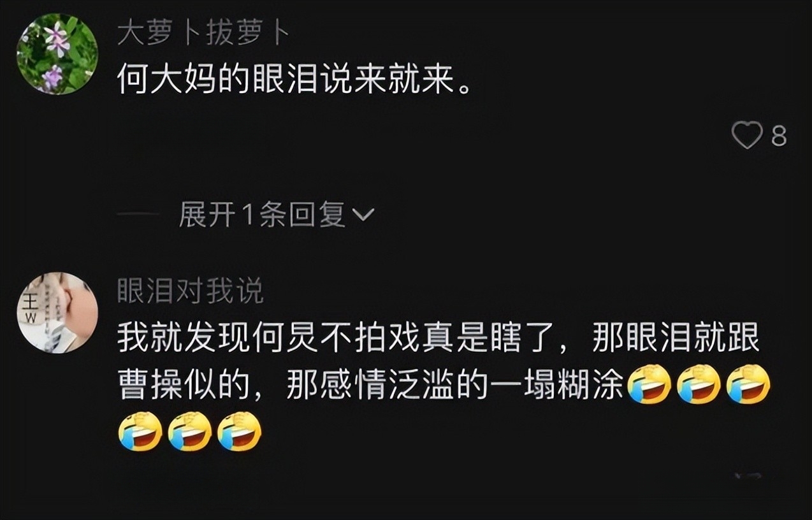Like 眼泪对我说's comment via partly visible heart

coord(748,475)
